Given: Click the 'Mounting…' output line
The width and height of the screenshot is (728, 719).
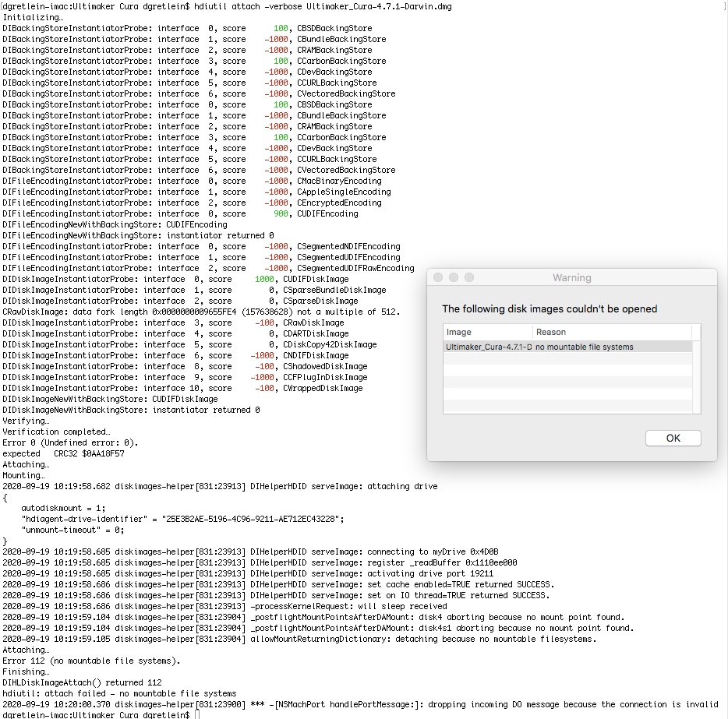Looking at the screenshot, I should pyautogui.click(x=23, y=475).
